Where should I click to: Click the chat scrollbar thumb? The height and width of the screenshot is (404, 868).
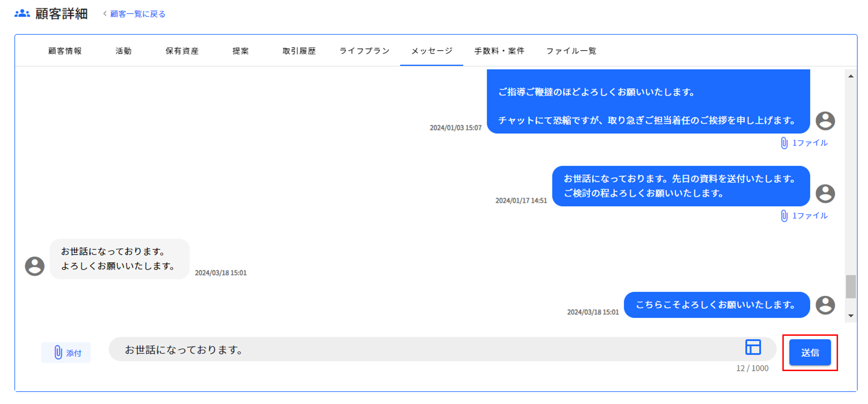pos(850,286)
